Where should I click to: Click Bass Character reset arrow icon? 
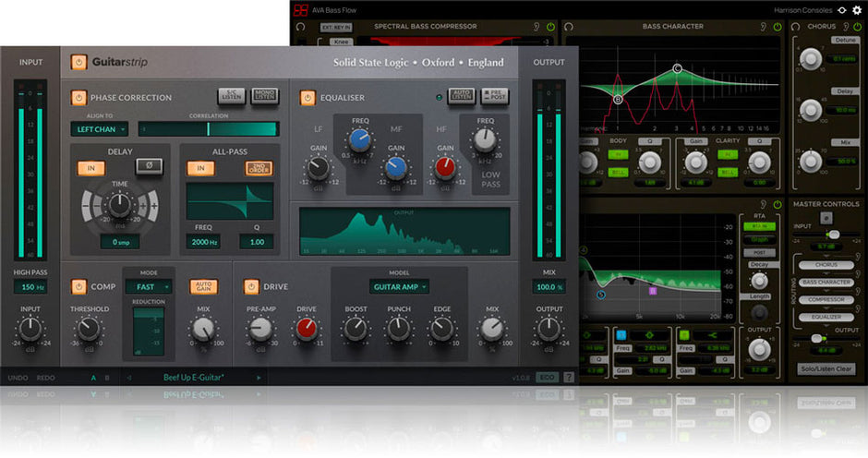[569, 27]
